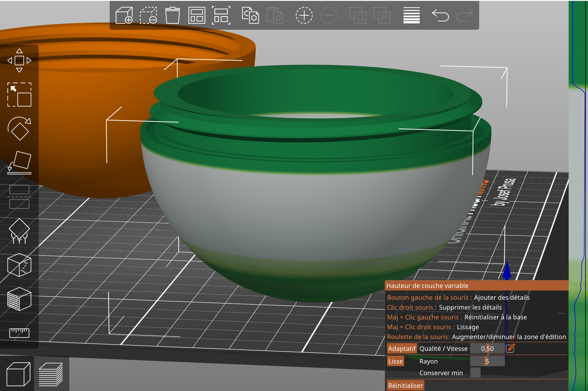Click the Arrange objects icon
Image resolution: width=588 pixels, height=391 pixels.
197,15
